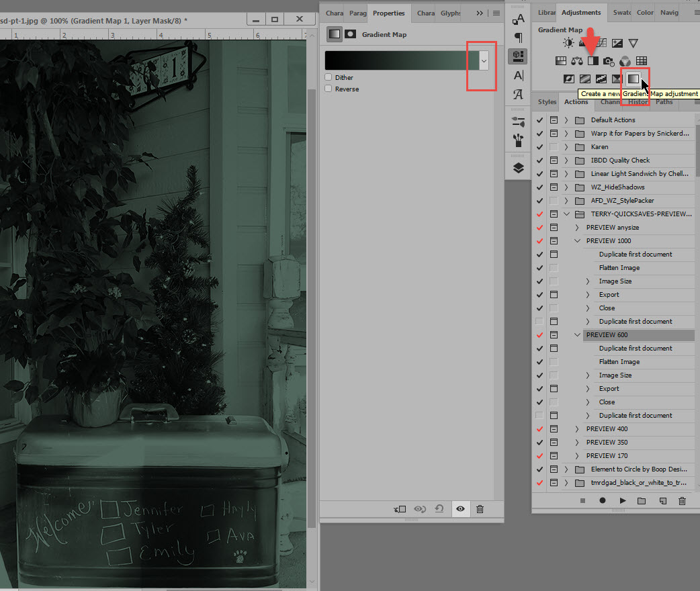Create a new Gradient Map adjustment
700x591 pixels.
coord(633,79)
